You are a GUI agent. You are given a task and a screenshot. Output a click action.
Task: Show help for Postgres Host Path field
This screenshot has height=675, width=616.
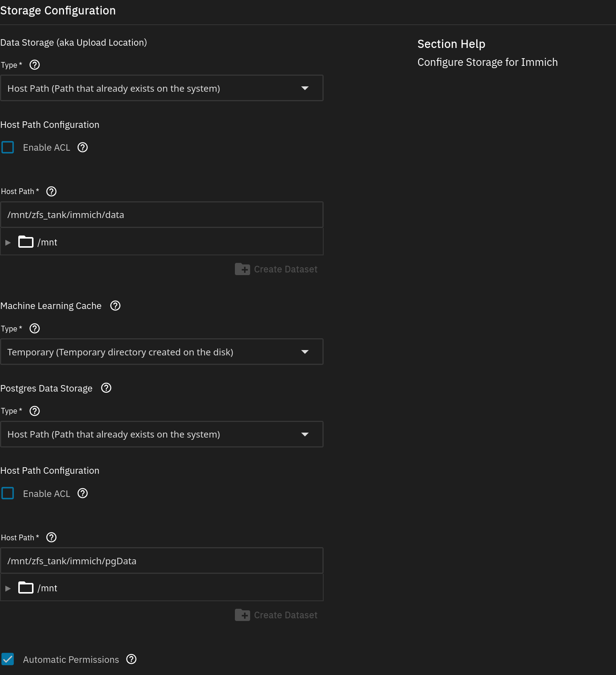point(51,537)
